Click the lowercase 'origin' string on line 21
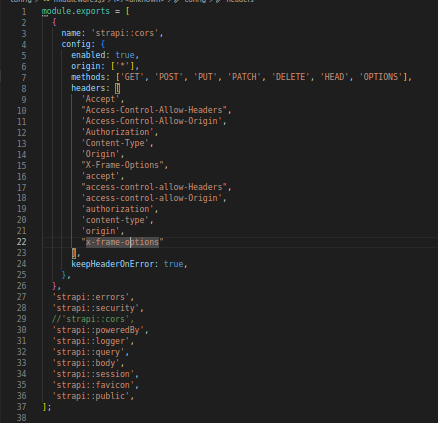438x423 pixels. (100, 231)
